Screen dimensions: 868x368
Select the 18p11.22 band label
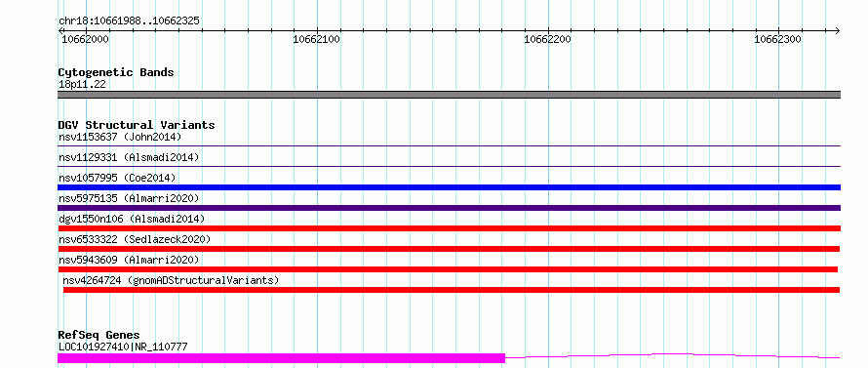point(82,85)
